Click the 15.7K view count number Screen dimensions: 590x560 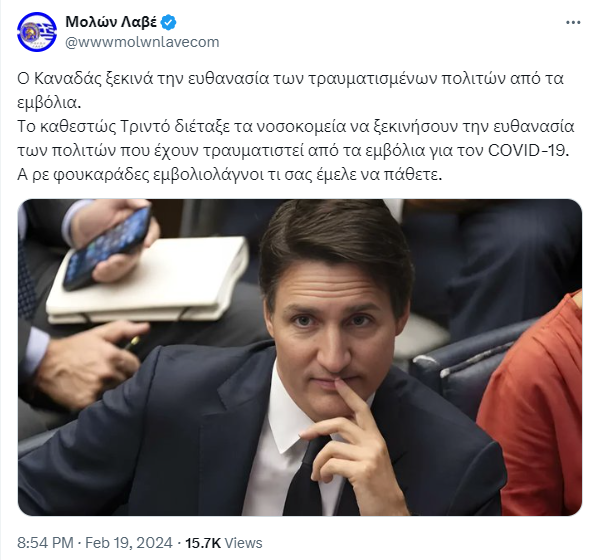click(x=203, y=543)
